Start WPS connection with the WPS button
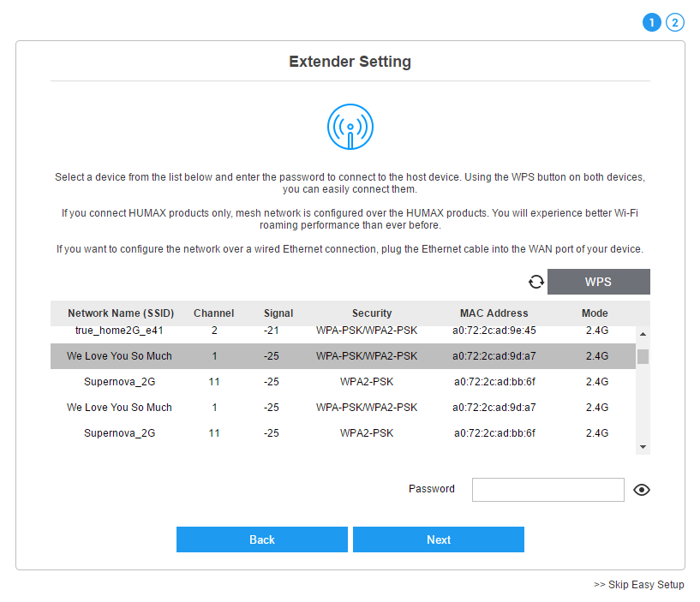The height and width of the screenshot is (602, 700). tap(599, 282)
